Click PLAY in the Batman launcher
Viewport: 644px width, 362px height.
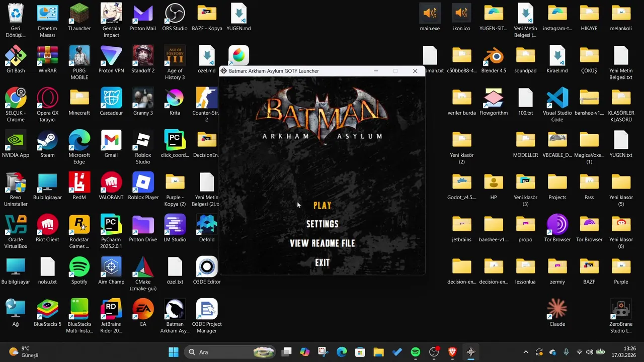[322, 205]
